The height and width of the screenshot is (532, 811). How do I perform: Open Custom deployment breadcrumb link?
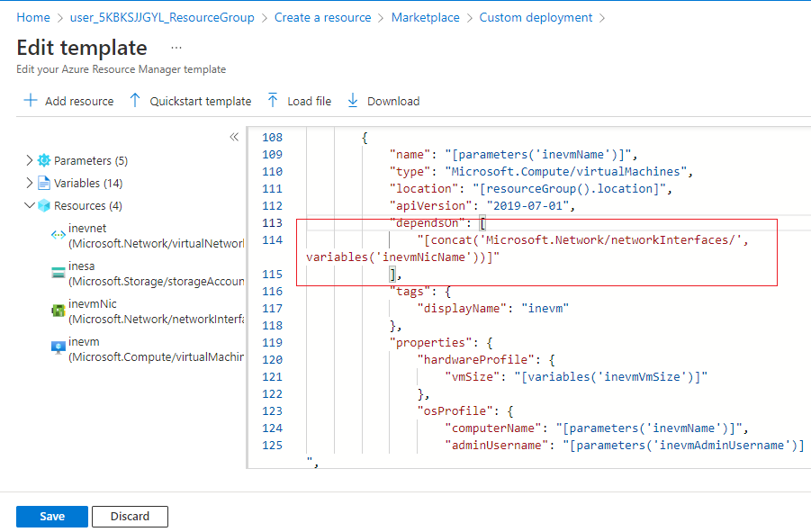pos(536,17)
